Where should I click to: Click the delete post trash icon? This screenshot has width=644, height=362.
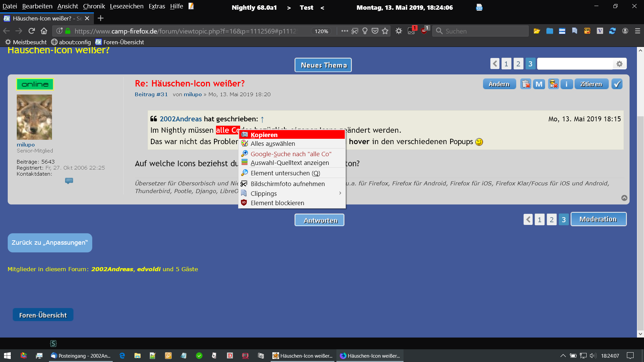point(526,84)
